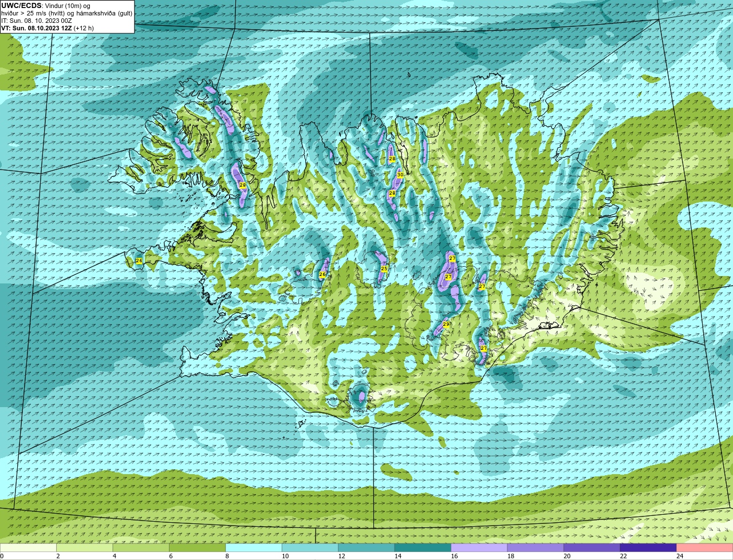Click the legend scale number 24

680,556
